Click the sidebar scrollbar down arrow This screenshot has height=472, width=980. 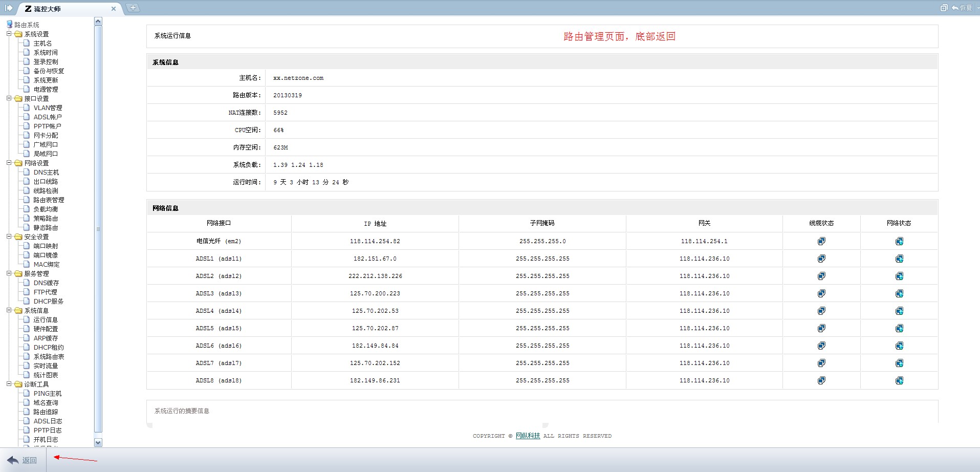coord(98,442)
